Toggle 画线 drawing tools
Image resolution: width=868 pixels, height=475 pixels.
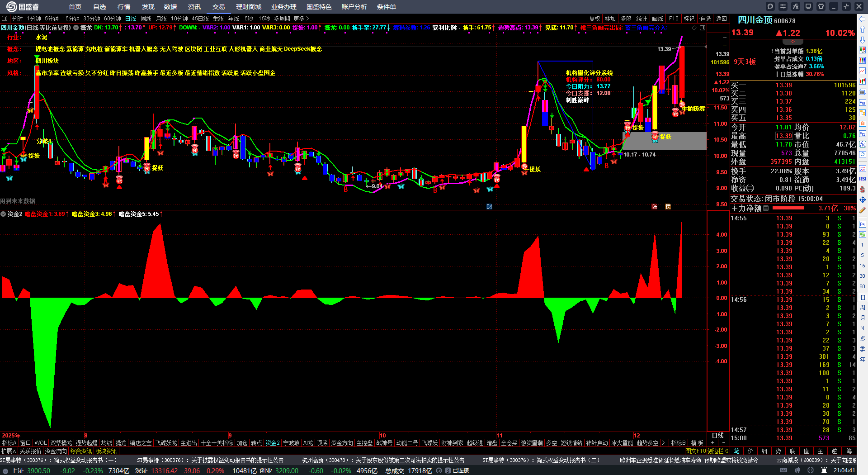point(657,19)
